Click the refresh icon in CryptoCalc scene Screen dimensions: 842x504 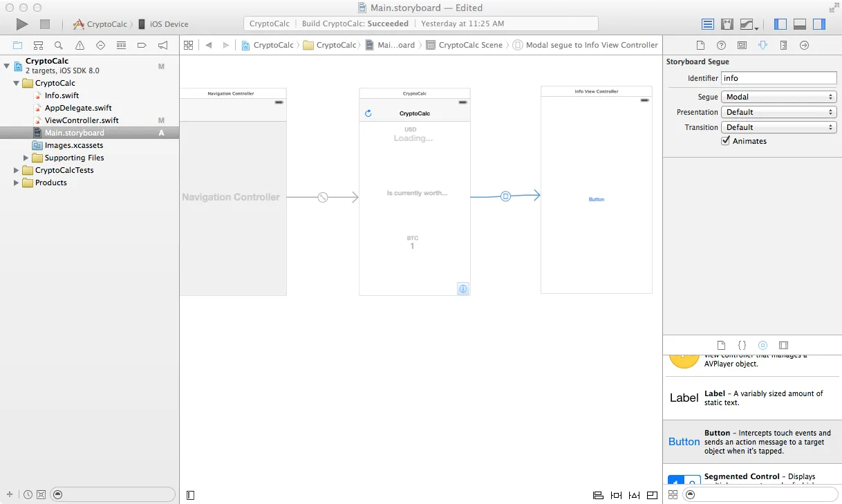tap(368, 113)
